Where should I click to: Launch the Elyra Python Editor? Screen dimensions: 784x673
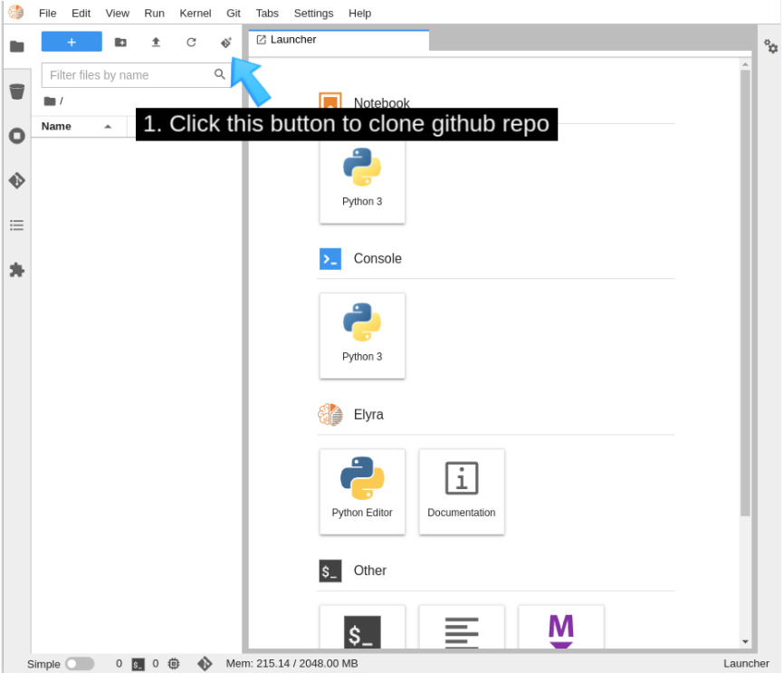pos(362,491)
